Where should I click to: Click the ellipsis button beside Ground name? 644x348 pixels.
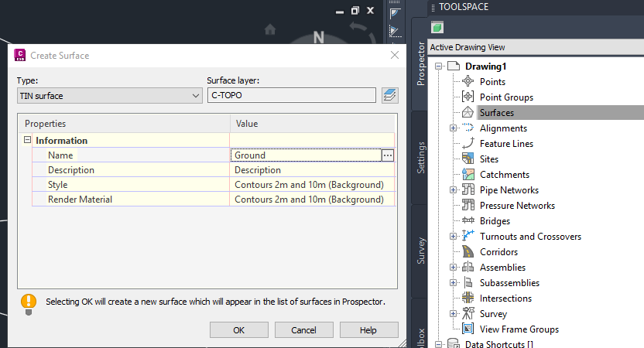point(388,155)
